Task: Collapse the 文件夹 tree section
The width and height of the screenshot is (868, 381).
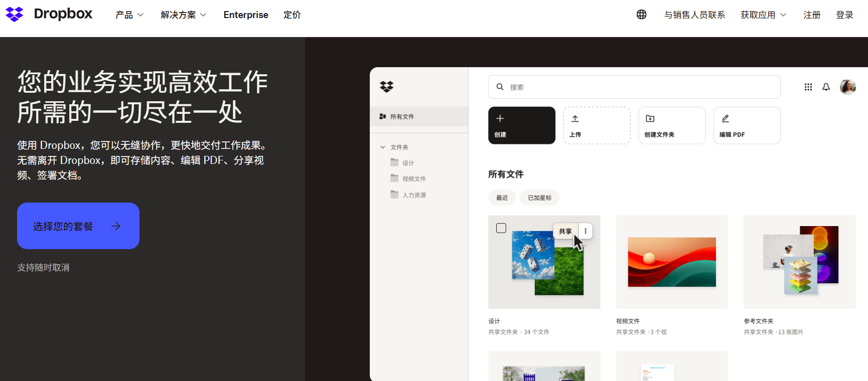Action: pos(383,147)
